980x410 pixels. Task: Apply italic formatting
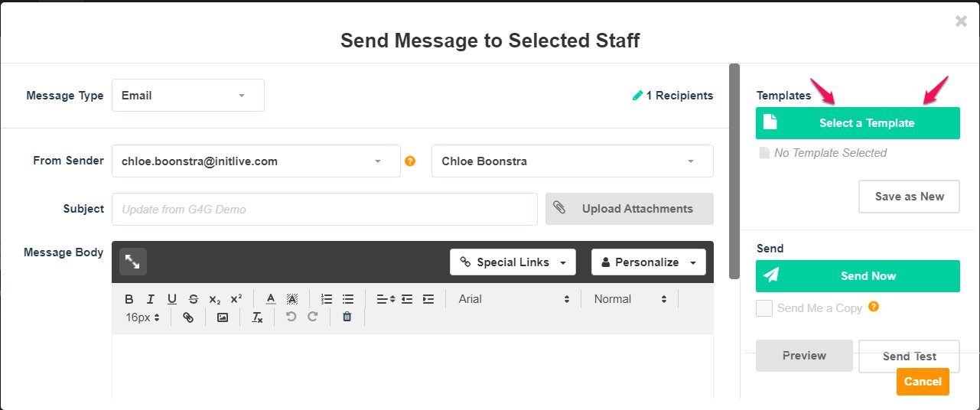(x=151, y=299)
